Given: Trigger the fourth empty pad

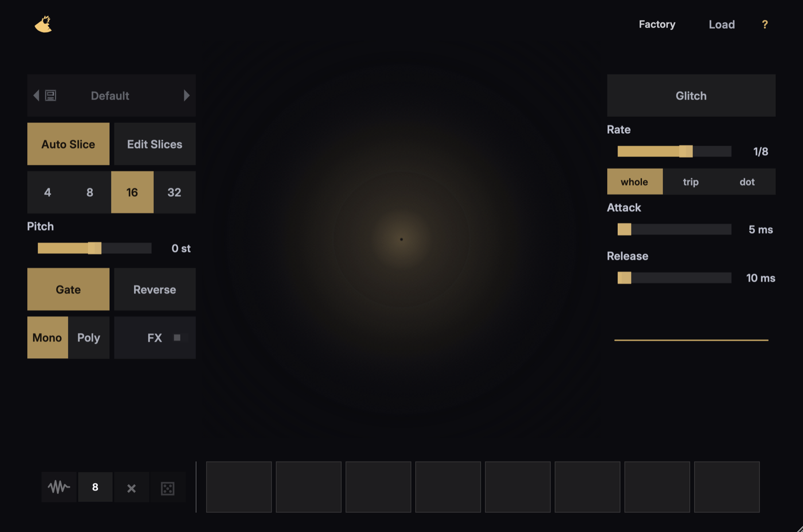Looking at the screenshot, I should click(448, 487).
